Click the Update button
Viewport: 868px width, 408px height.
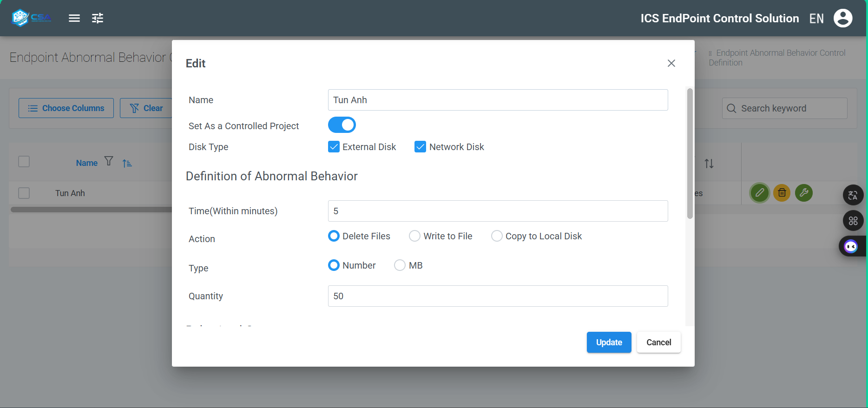point(609,342)
